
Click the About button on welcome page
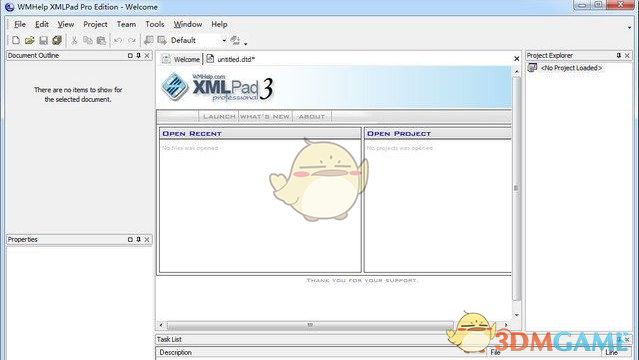312,117
